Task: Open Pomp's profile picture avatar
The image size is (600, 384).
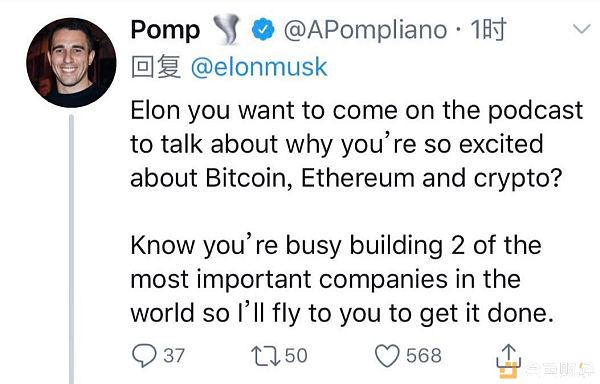Action: (71, 63)
